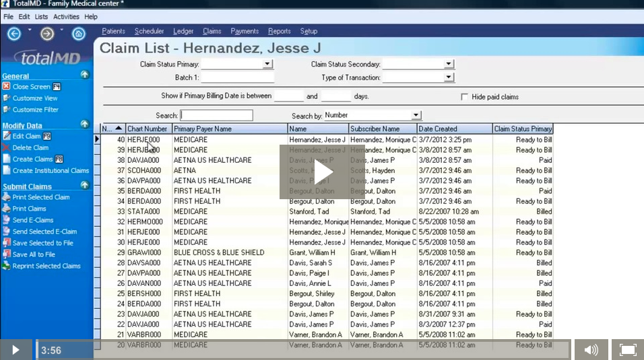Click the video fullscreen icon
This screenshot has height=360, width=644.
(628, 350)
